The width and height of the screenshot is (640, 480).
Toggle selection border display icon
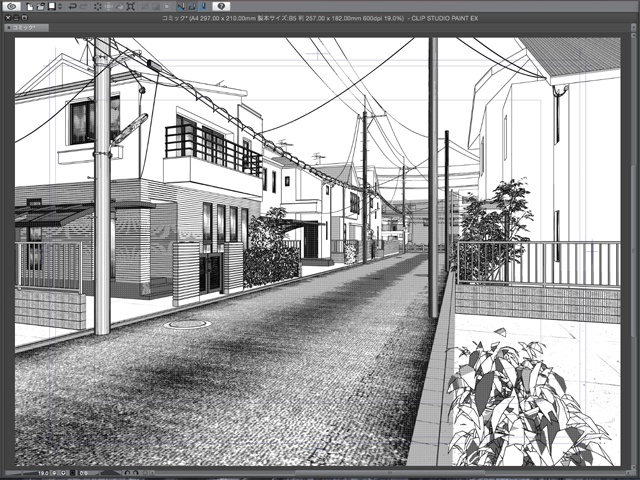167,6
